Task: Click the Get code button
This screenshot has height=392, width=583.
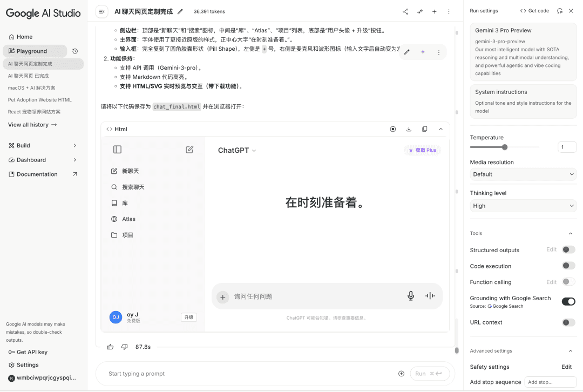Action: pos(534,11)
